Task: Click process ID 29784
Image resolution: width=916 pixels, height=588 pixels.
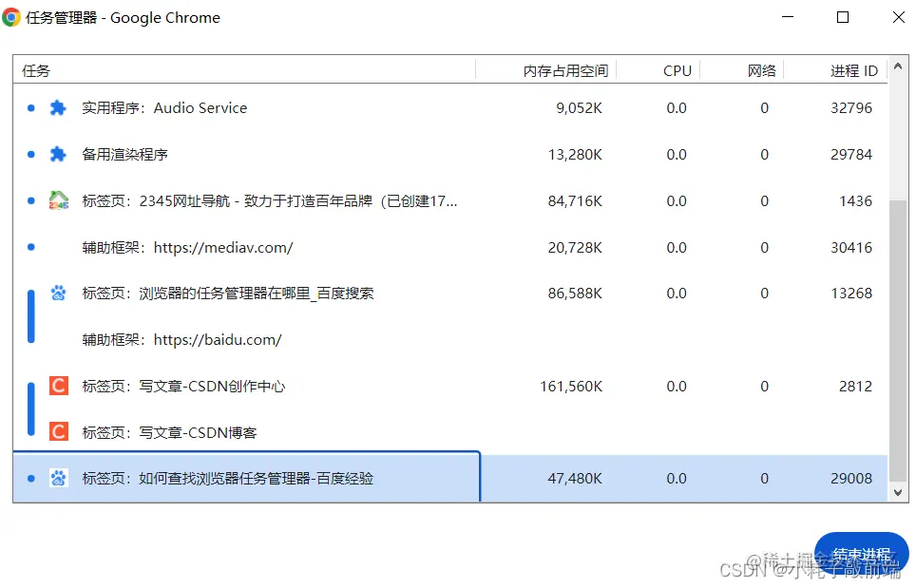Action: point(851,154)
